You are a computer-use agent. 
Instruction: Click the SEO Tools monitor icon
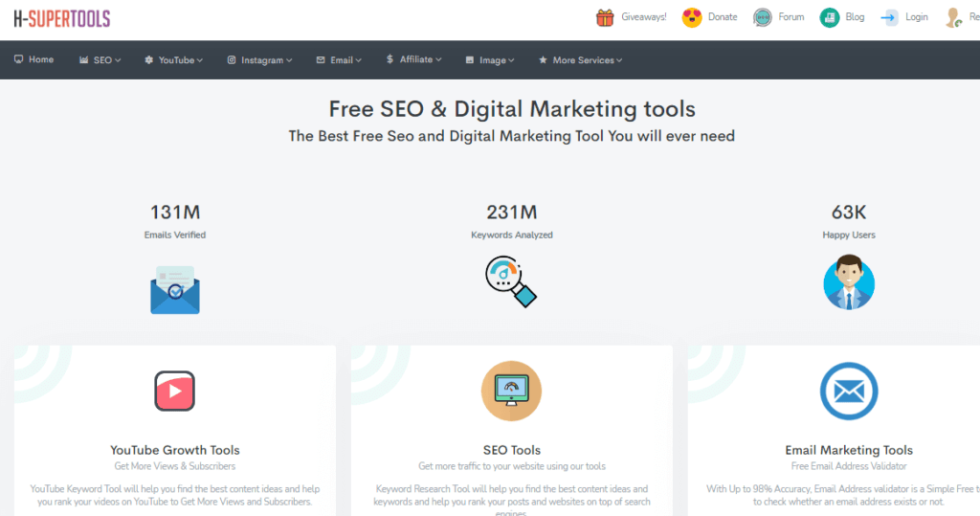511,391
